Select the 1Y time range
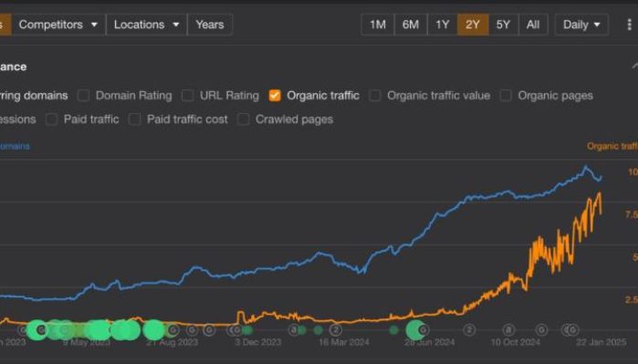Image resolution: width=638 pixels, height=364 pixels. pos(443,25)
